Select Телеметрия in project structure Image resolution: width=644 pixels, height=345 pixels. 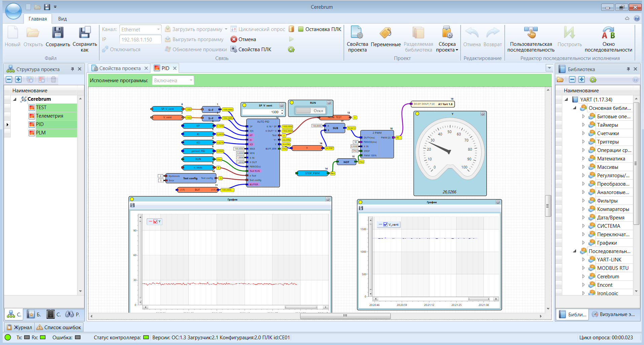pos(49,116)
